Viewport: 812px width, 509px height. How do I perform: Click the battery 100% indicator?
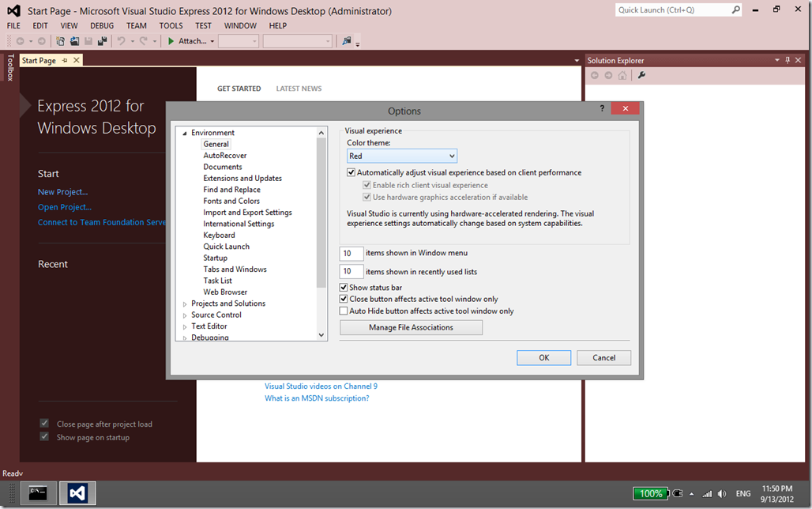tap(650, 493)
